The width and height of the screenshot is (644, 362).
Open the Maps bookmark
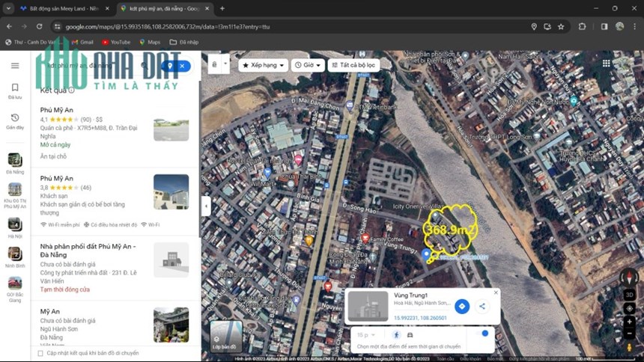point(150,42)
